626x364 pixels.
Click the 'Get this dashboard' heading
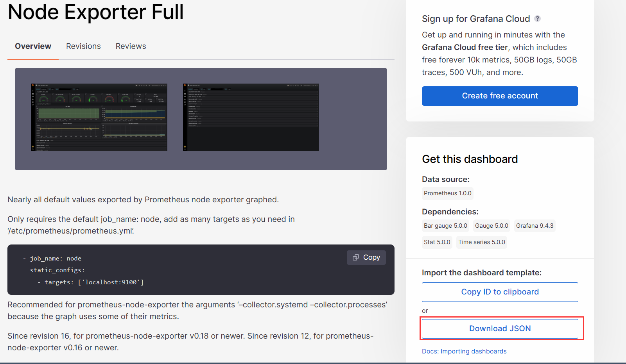[470, 159]
